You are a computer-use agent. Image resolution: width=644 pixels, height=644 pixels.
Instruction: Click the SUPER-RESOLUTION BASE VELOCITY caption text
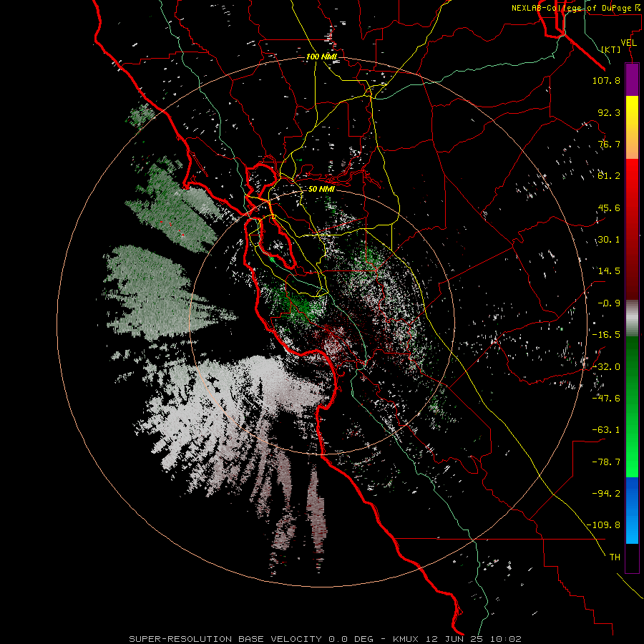pos(225,639)
